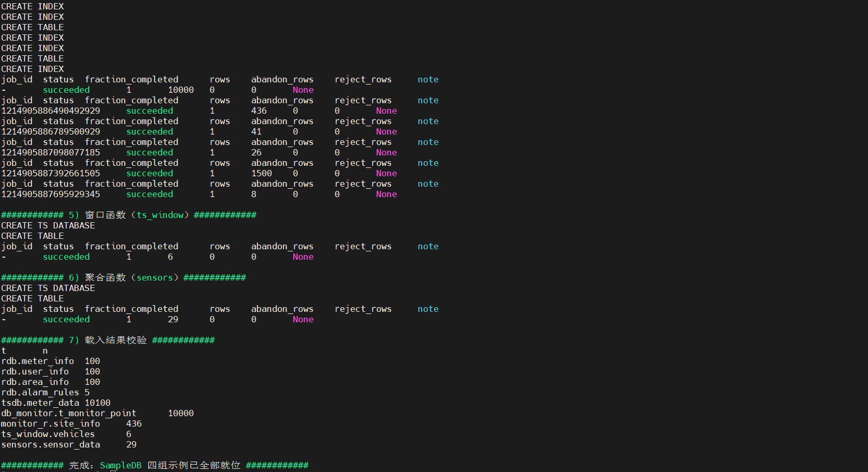Click the second CREATE TS DATABASE line
This screenshot has height=472, width=868.
48,288
